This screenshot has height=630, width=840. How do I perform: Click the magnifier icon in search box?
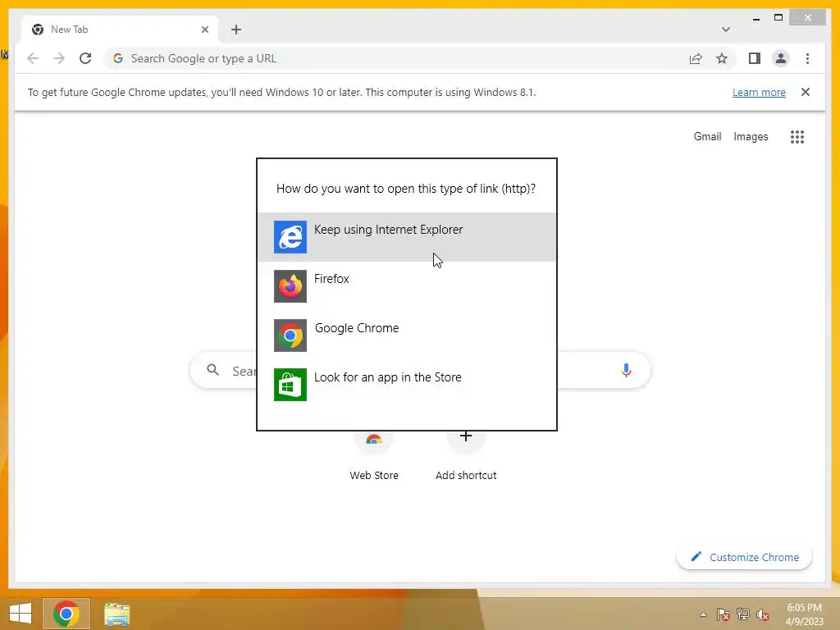pos(212,370)
